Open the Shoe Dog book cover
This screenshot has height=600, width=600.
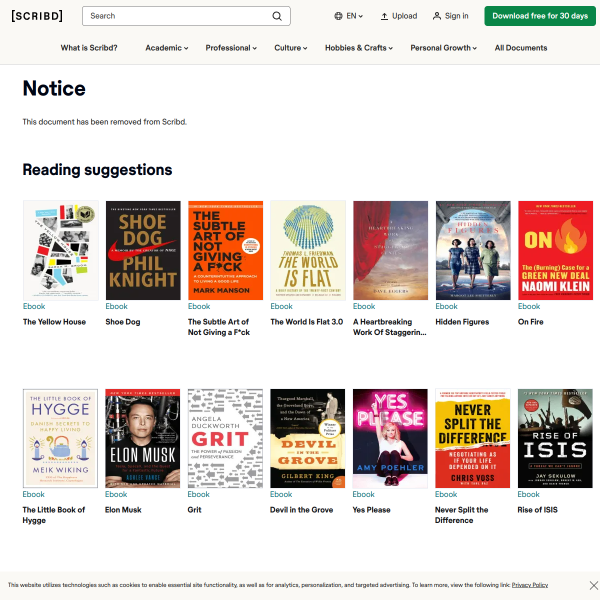(143, 250)
